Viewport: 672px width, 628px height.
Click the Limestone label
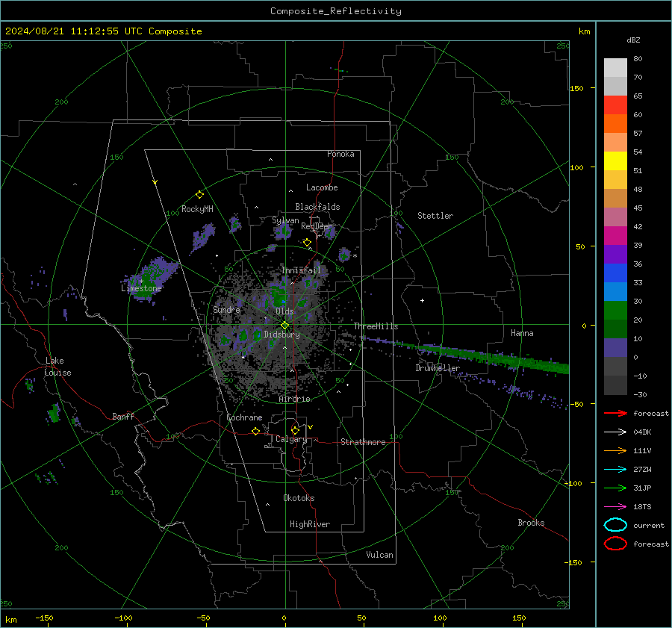tap(141, 288)
